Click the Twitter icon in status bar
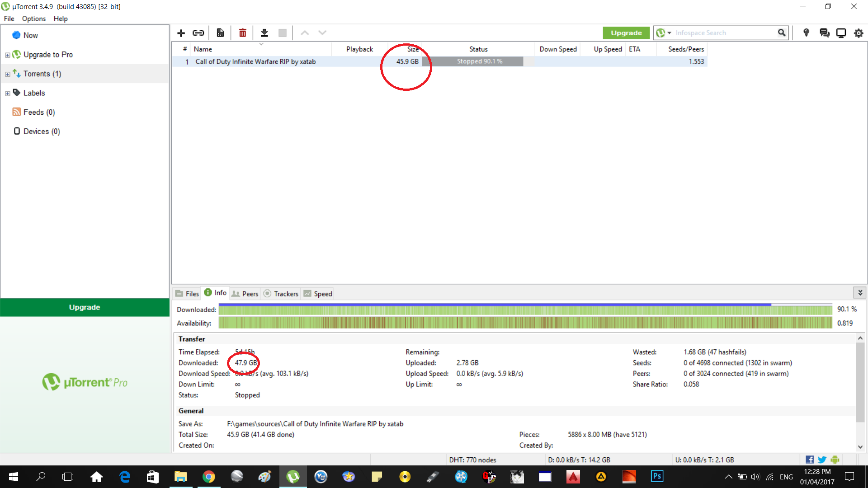 click(x=822, y=460)
